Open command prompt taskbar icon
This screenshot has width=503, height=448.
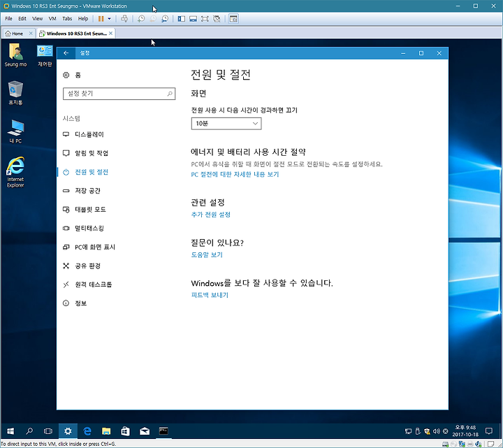[163, 431]
